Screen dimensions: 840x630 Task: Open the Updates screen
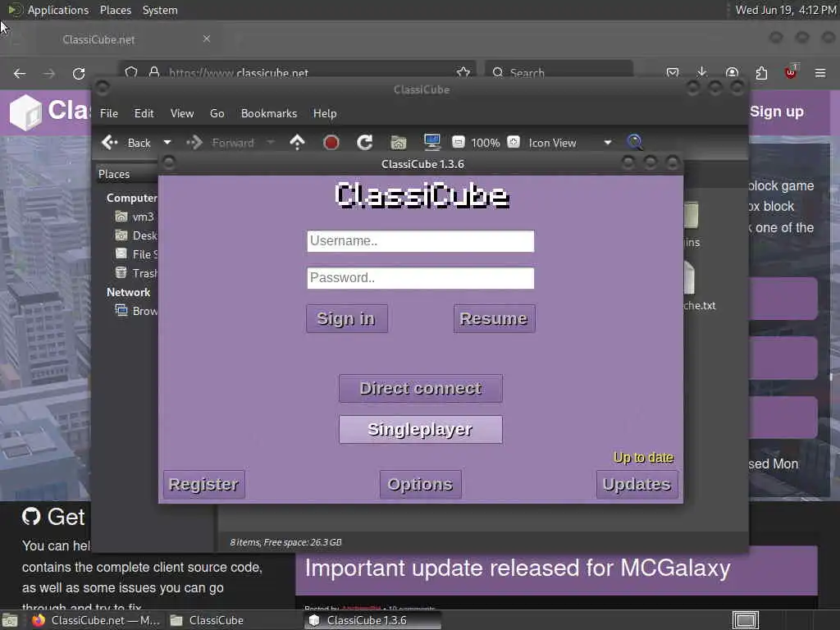coord(637,484)
